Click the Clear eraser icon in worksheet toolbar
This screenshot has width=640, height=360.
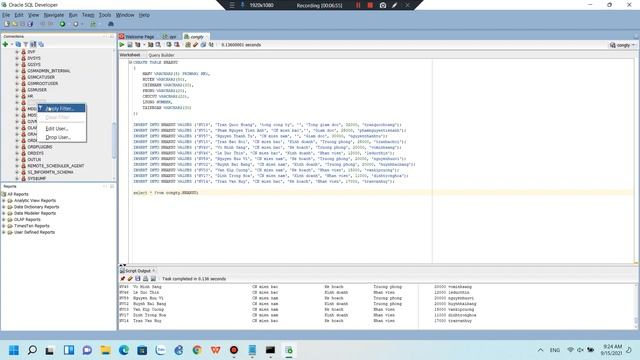(x=196, y=44)
